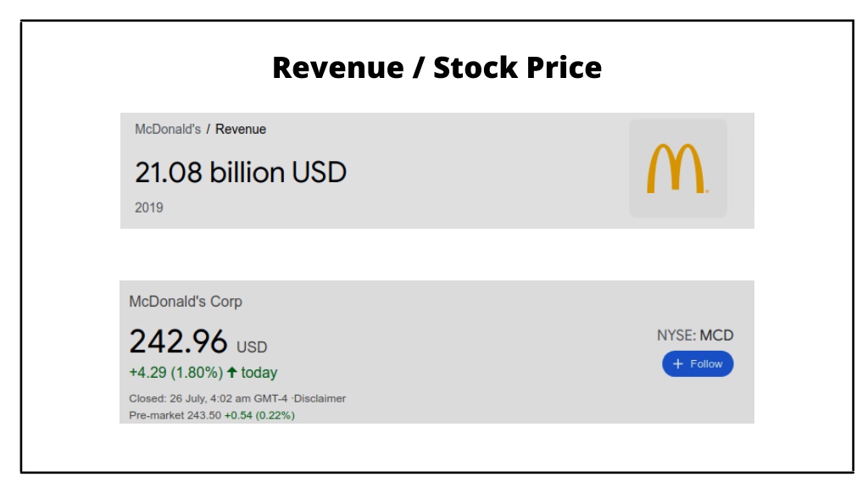Click the Closed: 26 July timestamp
The height and width of the screenshot is (488, 868).
click(209, 398)
